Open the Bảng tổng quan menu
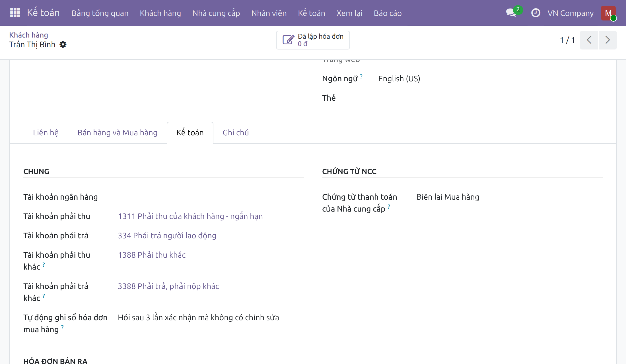This screenshot has height=364, width=626. [100, 13]
